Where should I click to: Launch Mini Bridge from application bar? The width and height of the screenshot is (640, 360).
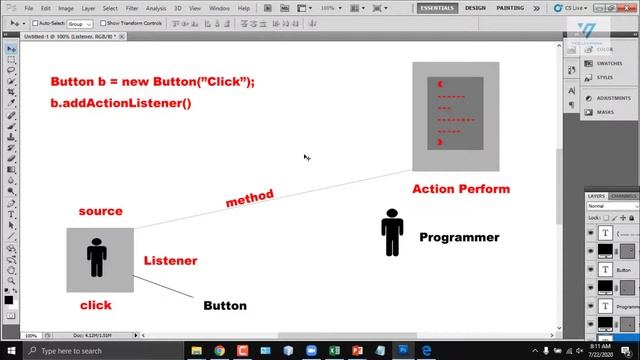tap(284, 8)
